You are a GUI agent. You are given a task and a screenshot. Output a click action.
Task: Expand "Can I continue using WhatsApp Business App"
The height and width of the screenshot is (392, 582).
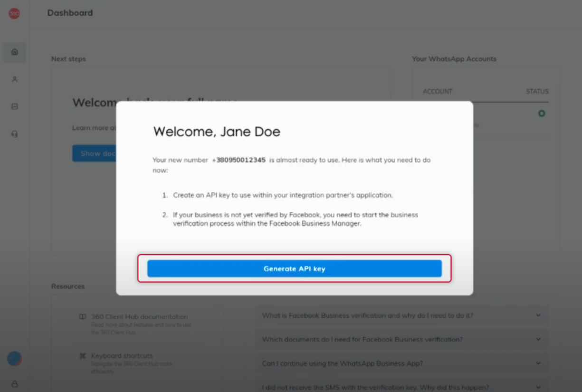[402, 363]
